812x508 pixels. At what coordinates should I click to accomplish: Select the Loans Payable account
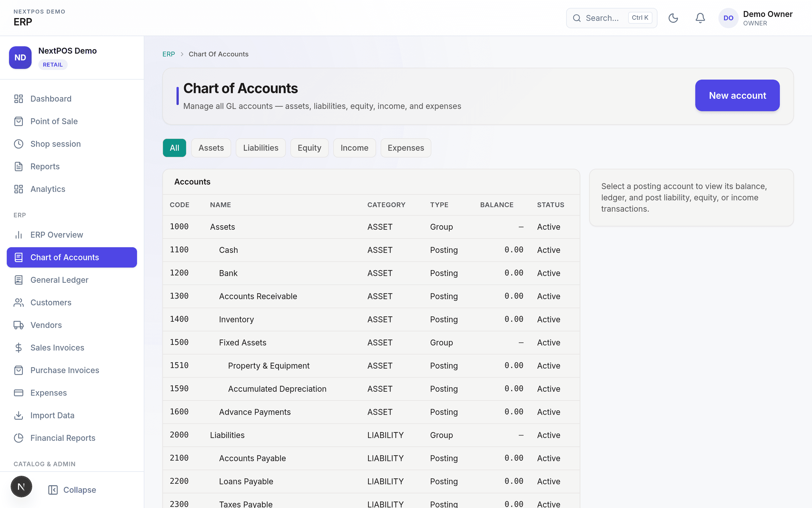(x=371, y=481)
